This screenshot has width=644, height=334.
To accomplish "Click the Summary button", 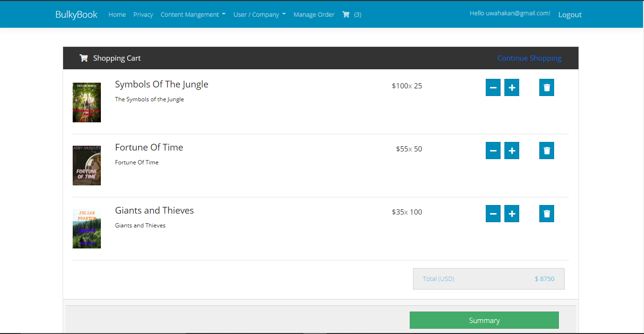I will point(484,320).
